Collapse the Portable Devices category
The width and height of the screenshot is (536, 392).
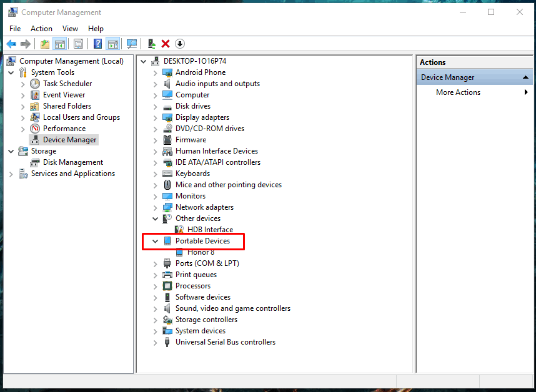(155, 241)
